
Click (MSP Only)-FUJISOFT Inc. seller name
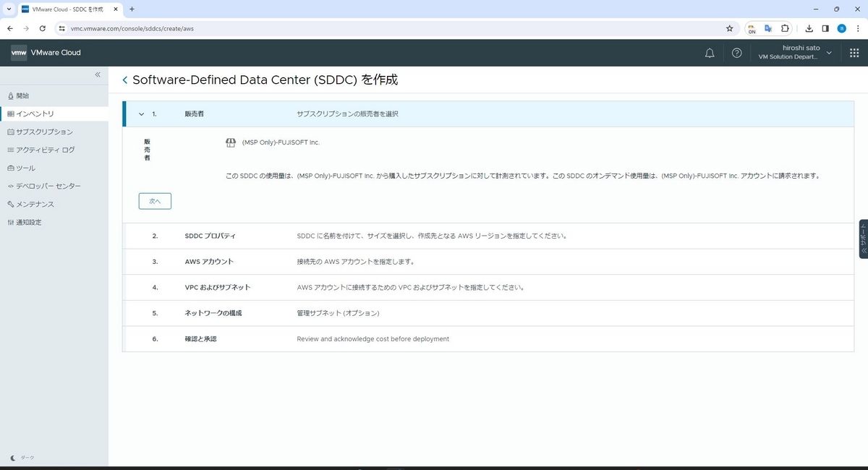[281, 142]
